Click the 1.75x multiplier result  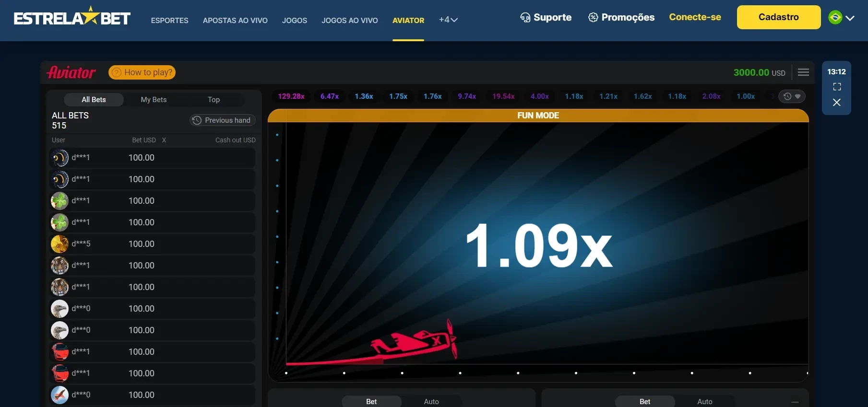398,96
